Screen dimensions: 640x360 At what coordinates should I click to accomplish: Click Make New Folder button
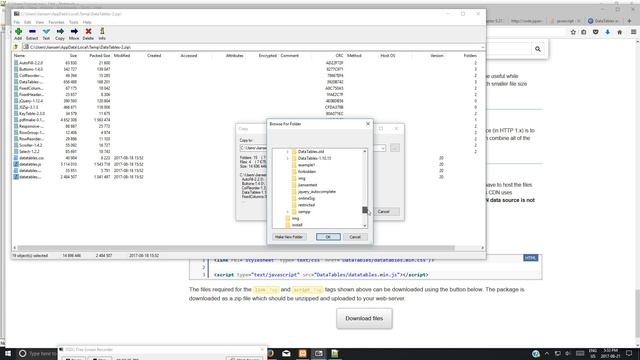(x=289, y=237)
